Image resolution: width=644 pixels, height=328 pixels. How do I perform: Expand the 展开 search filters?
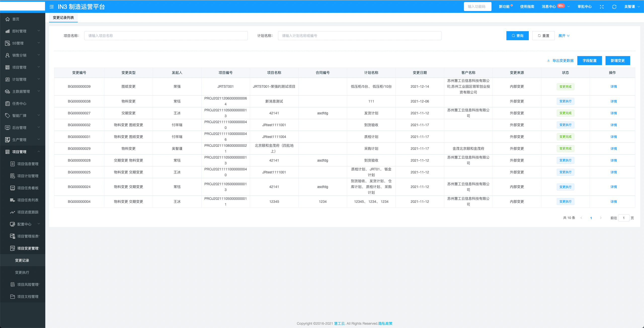564,36
